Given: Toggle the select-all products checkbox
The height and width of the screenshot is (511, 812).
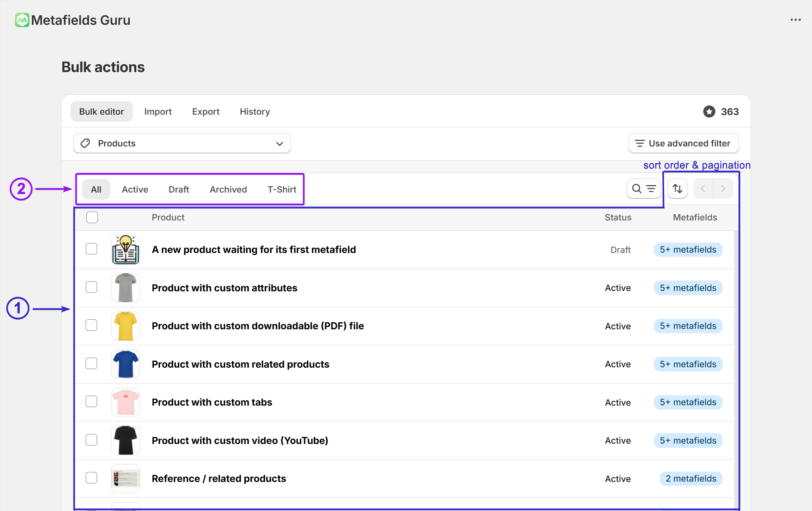Looking at the screenshot, I should [x=92, y=217].
